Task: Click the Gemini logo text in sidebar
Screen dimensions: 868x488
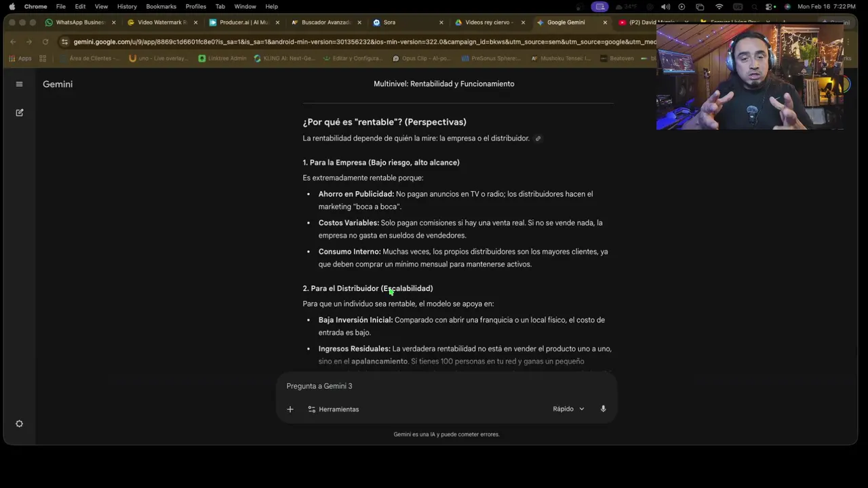Action: pyautogui.click(x=58, y=84)
